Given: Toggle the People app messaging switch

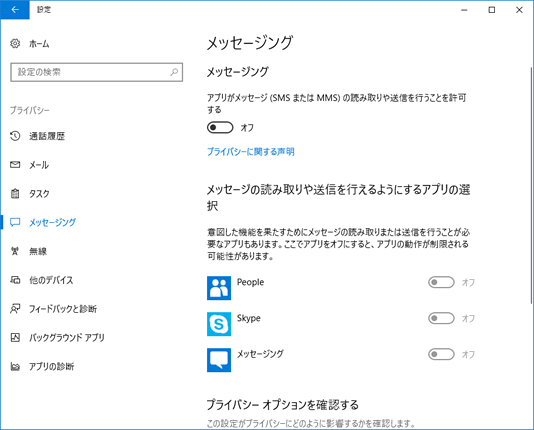Looking at the screenshot, I should pyautogui.click(x=441, y=282).
